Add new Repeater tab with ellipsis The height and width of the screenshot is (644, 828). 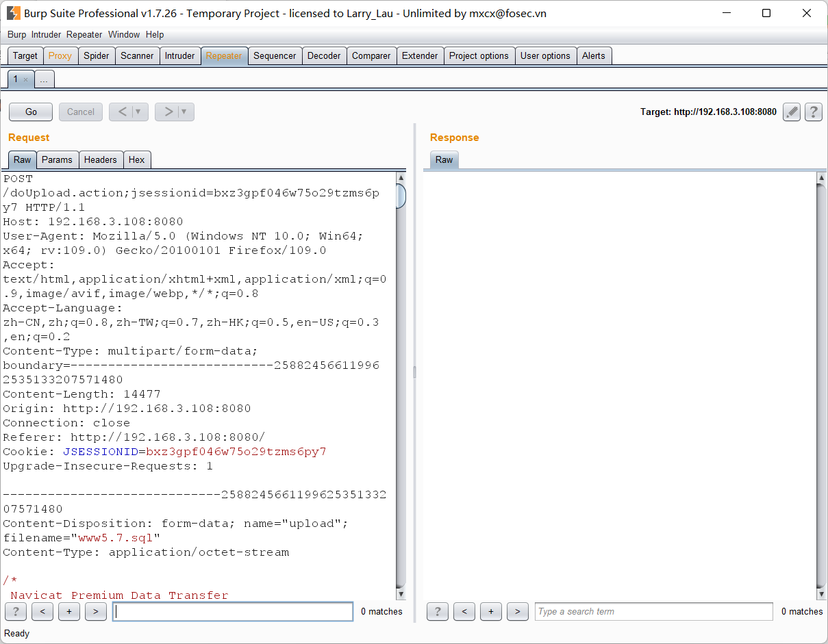[x=44, y=79]
